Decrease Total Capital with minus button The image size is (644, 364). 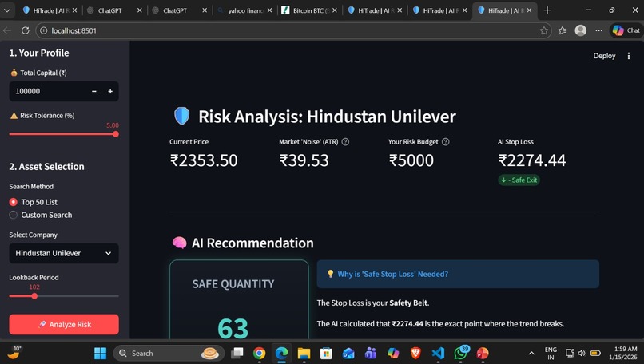pos(94,91)
